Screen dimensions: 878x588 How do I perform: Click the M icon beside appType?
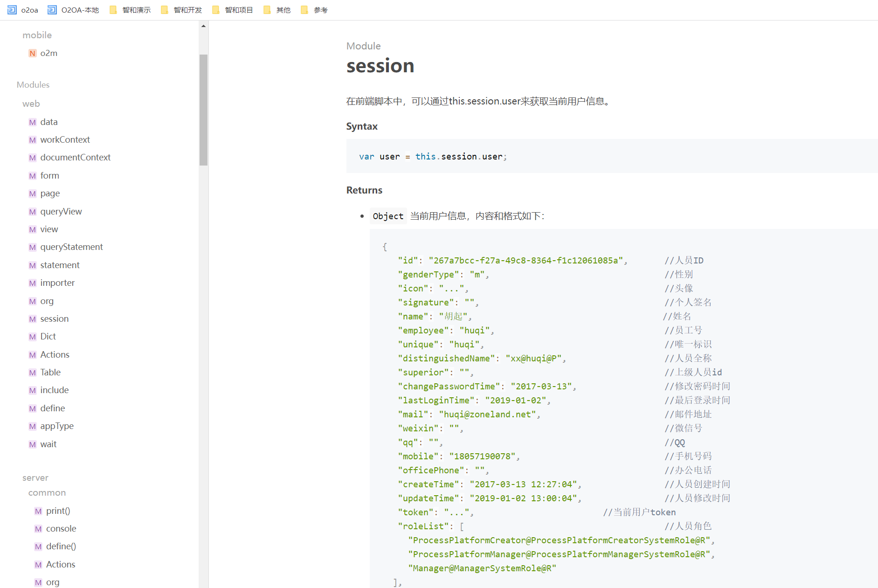coord(32,426)
